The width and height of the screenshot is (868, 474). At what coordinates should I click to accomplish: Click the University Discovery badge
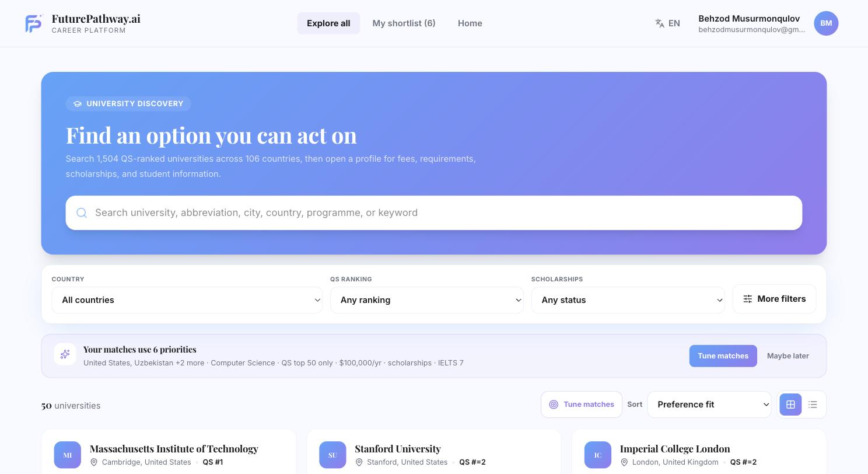click(x=128, y=104)
